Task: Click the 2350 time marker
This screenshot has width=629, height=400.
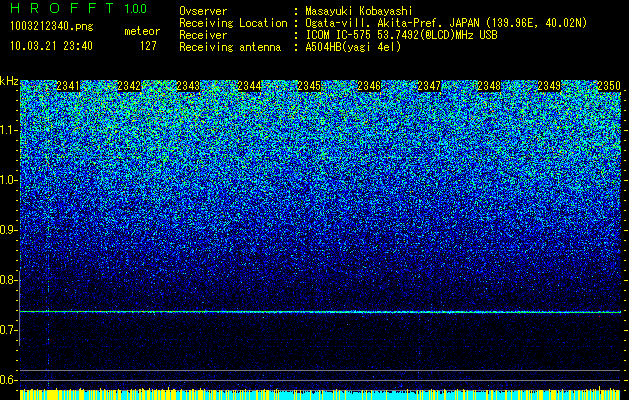Action: point(609,86)
